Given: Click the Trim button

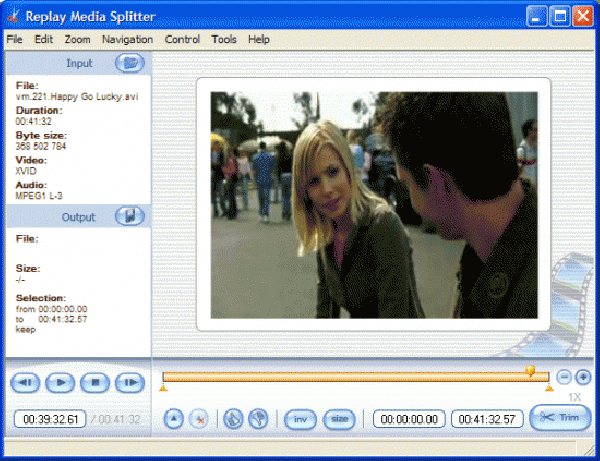Looking at the screenshot, I should [x=561, y=418].
